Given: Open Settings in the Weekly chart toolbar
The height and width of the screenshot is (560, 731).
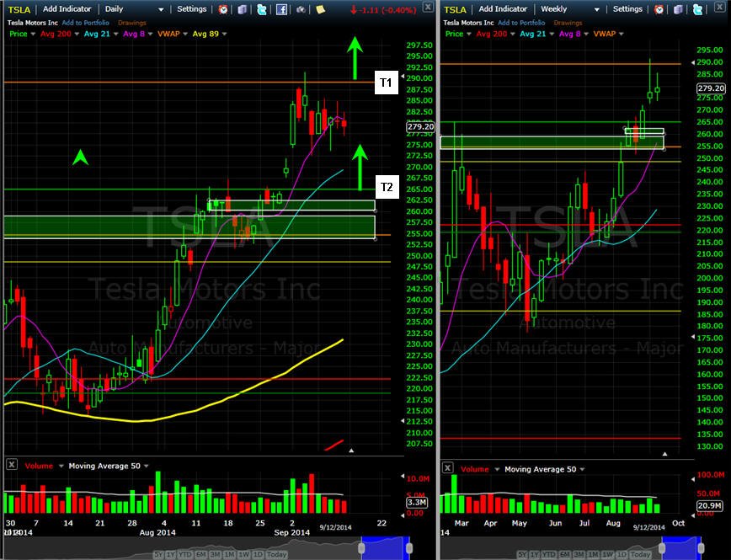Looking at the screenshot, I should pyautogui.click(x=627, y=9).
